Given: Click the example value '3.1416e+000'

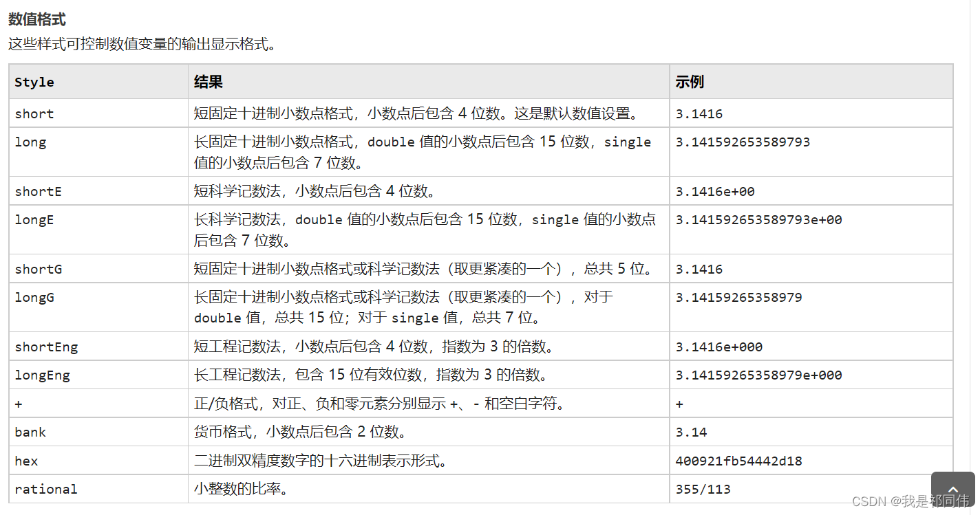Looking at the screenshot, I should (x=718, y=347).
